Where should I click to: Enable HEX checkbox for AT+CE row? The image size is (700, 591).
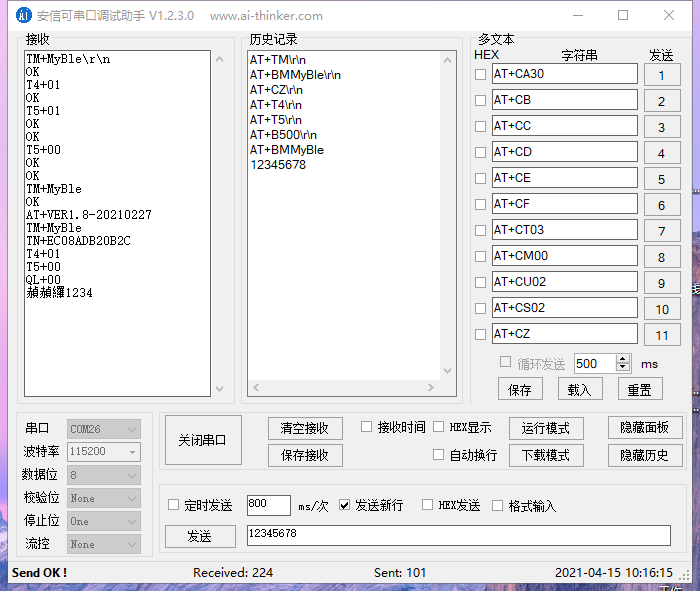pyautogui.click(x=480, y=178)
